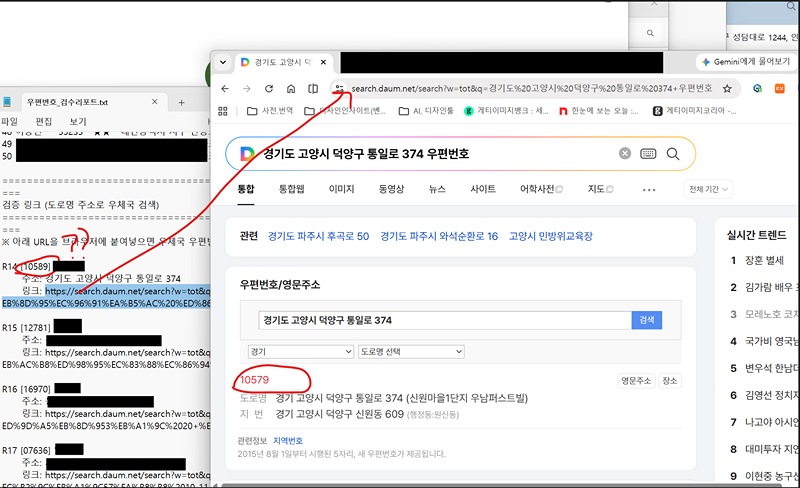The image size is (800, 488).
Task: Close the Daum browser tab
Action: click(x=323, y=62)
